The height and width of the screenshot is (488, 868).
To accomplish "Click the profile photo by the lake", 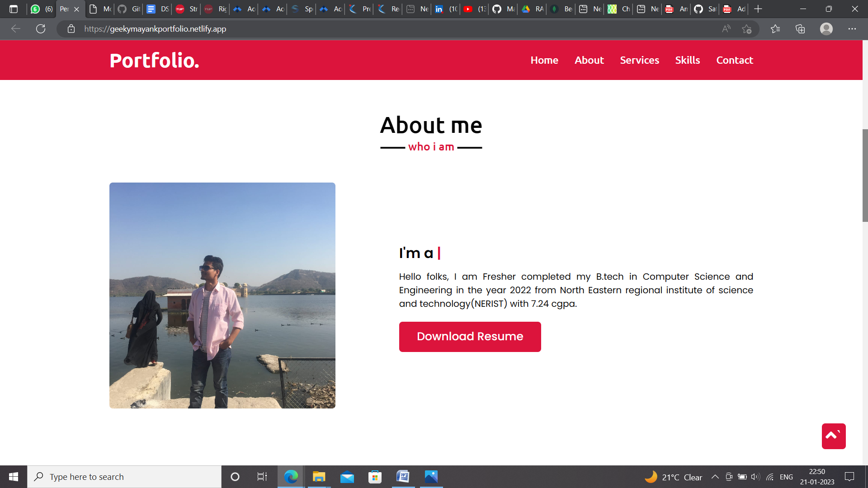I will pos(222,296).
